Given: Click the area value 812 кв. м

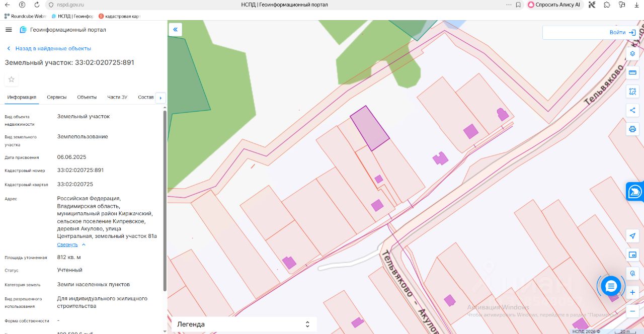Looking at the screenshot, I should tap(69, 257).
